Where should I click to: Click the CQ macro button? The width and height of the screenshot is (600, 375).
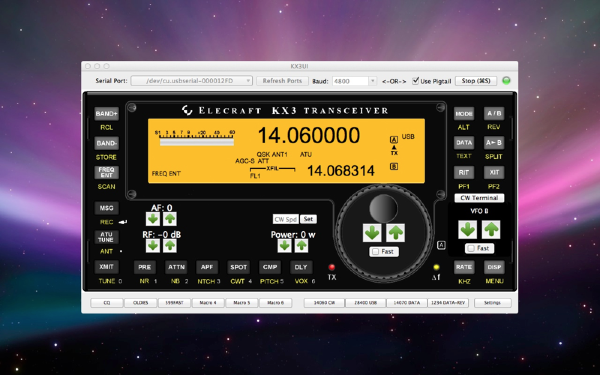[107, 303]
